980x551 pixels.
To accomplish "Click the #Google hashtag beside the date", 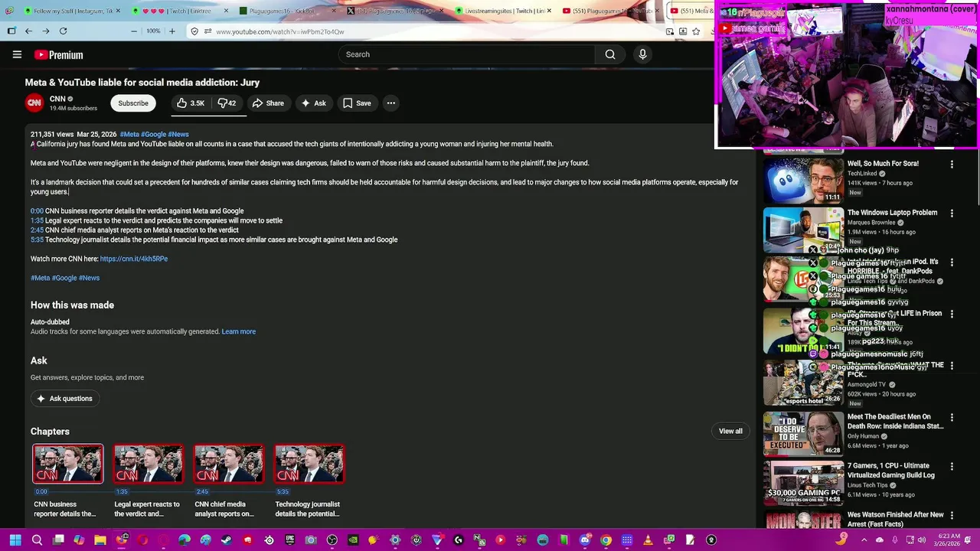I will (x=153, y=135).
